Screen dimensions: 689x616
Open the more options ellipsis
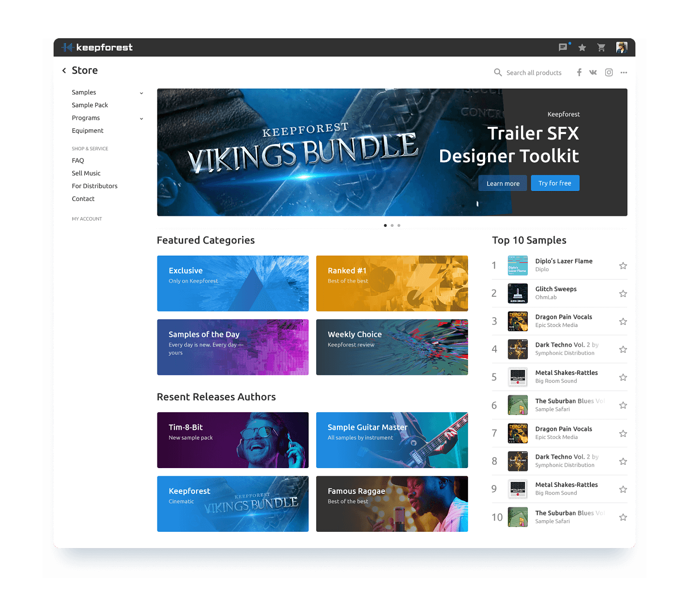[x=623, y=73]
